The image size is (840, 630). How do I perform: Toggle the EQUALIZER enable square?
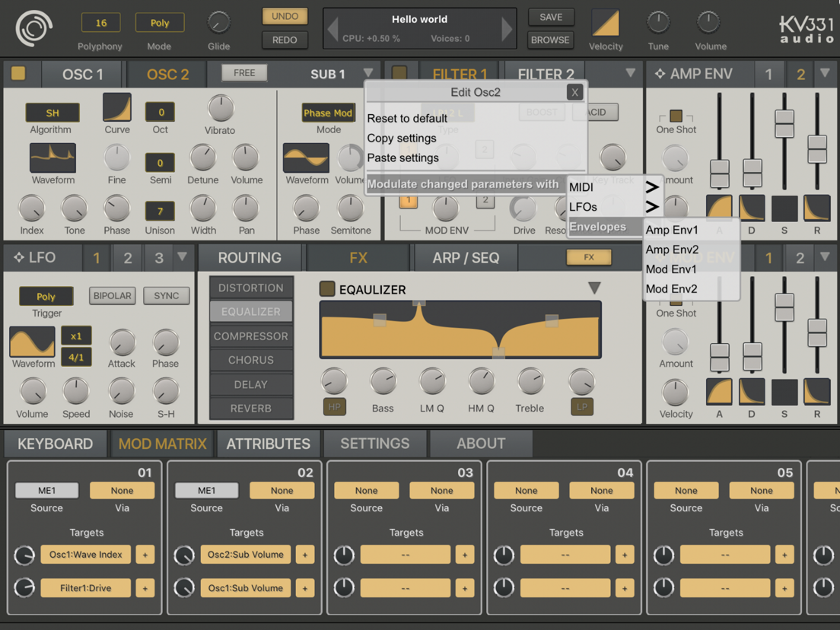pyautogui.click(x=326, y=289)
